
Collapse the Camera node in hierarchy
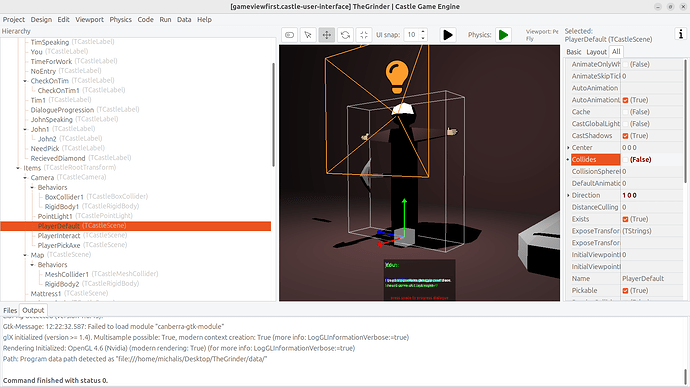coord(25,177)
